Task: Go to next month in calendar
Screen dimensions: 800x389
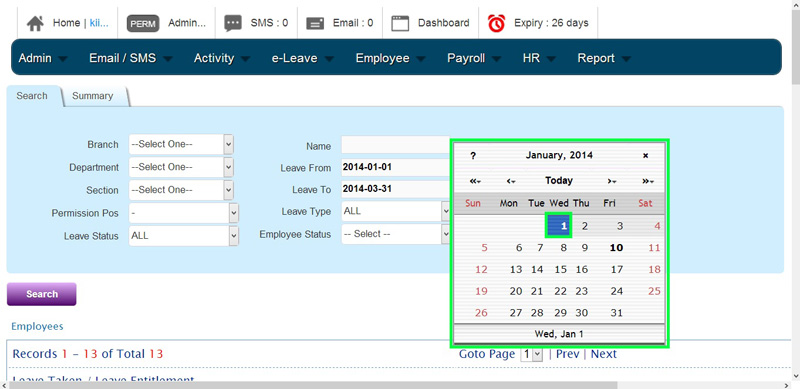Action: 612,181
